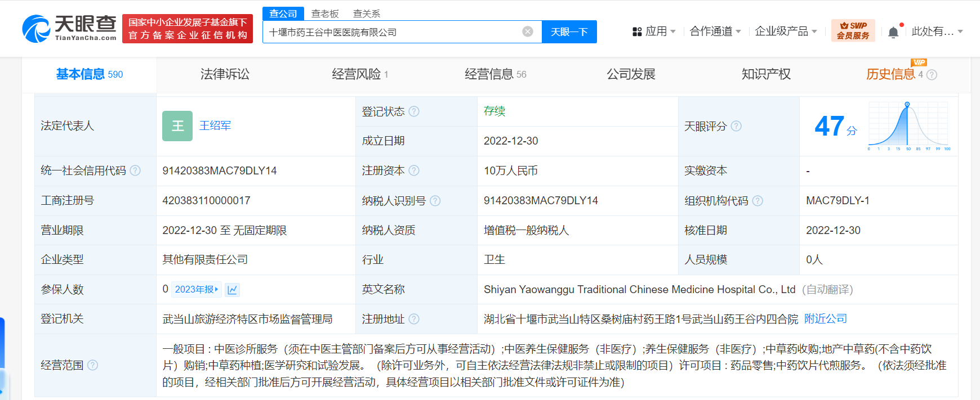Viewport: 980px width, 400px height.
Task: Click the green 王 avatar
Action: [177, 126]
